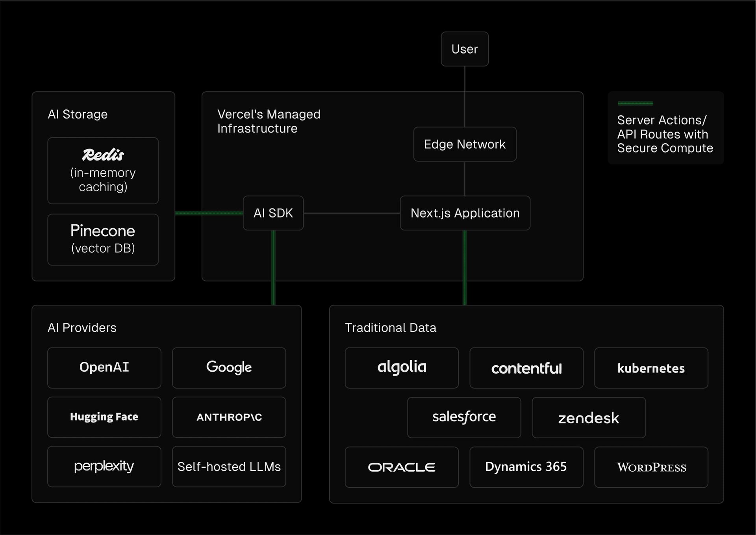Viewport: 756px width, 535px height.
Task: Select the Edge Network node
Action: tap(465, 144)
